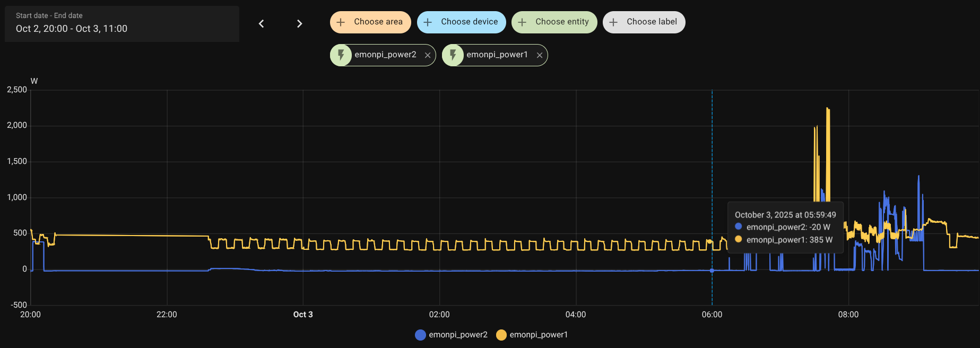Open Choose label selector
The height and width of the screenshot is (348, 980).
[x=652, y=22]
